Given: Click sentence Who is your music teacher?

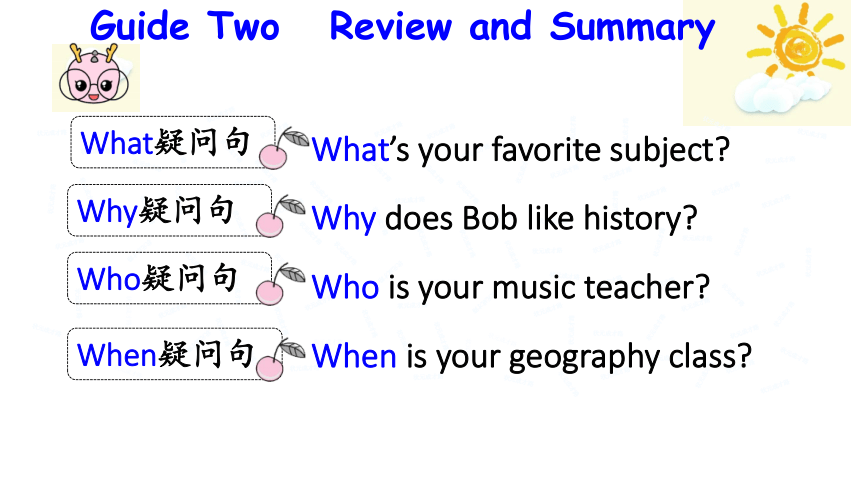Looking at the screenshot, I should (x=511, y=287).
